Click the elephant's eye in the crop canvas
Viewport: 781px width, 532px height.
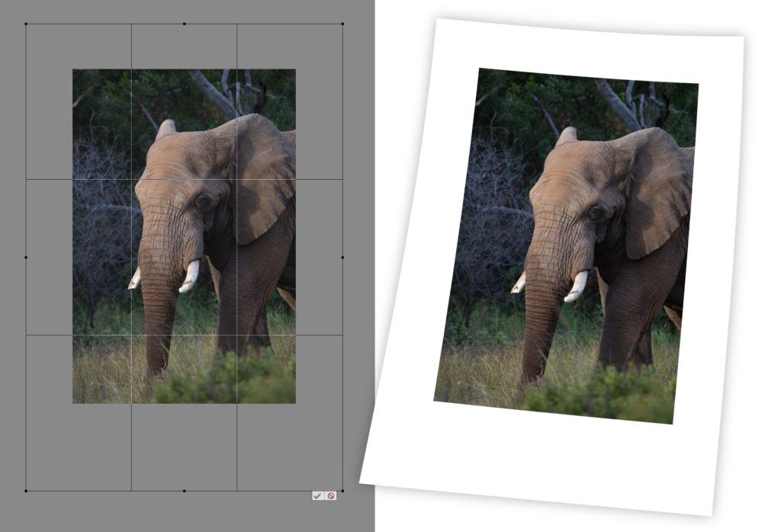[x=203, y=203]
